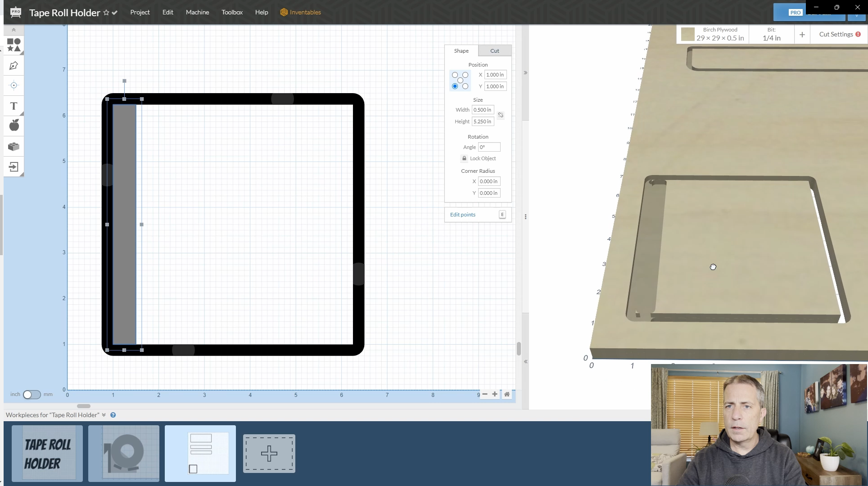Toggle the aspect ratio lock icon

click(x=501, y=115)
